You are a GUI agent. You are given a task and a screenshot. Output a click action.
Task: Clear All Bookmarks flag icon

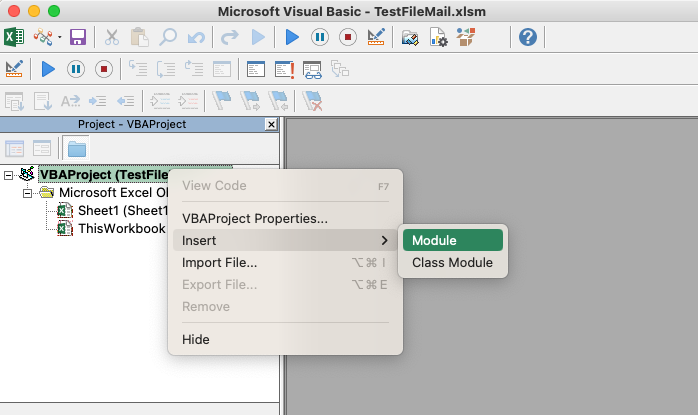tap(312, 101)
